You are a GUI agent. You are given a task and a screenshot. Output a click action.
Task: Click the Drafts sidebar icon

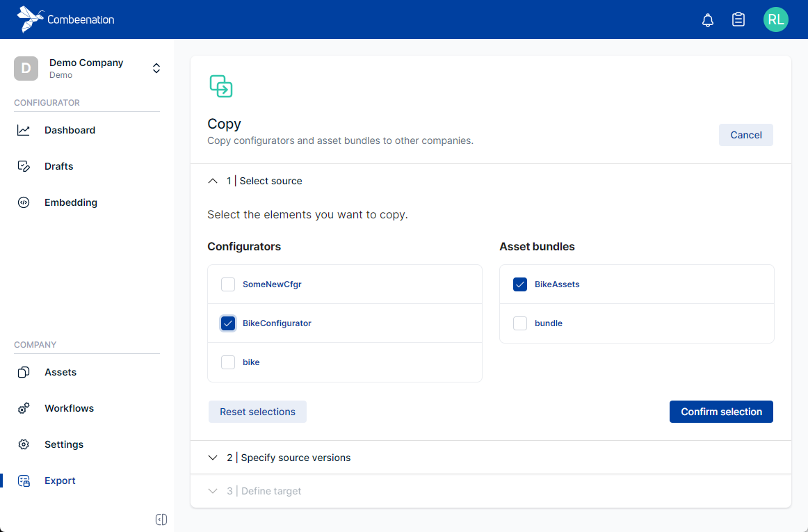[24, 166]
